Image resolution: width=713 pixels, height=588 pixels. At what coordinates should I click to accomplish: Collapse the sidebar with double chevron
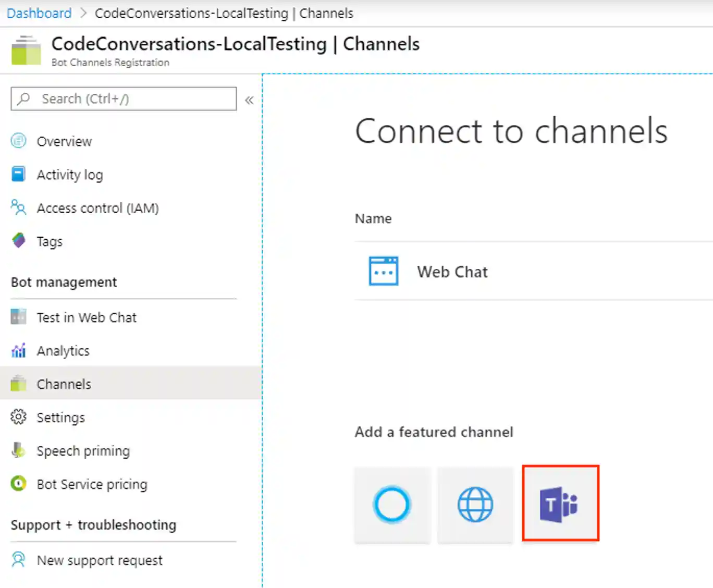point(249,100)
